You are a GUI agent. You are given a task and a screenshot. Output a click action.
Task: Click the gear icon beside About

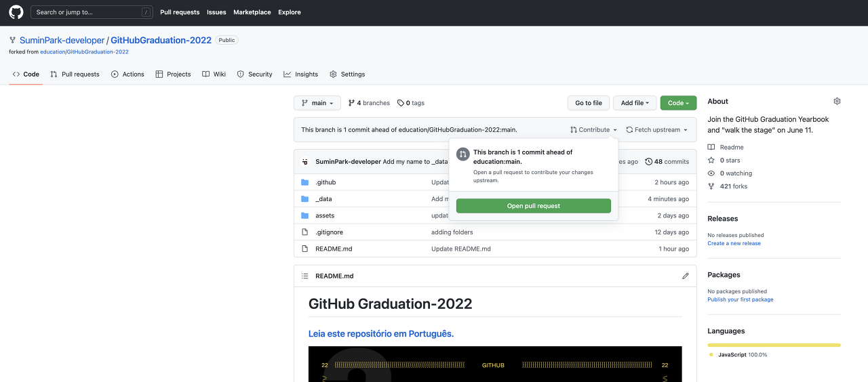coord(837,101)
